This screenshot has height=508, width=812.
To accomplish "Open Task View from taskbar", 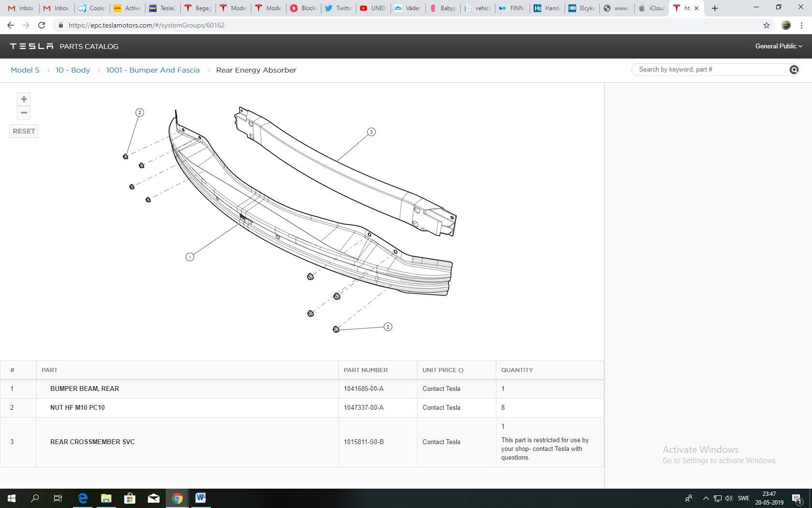I will click(x=58, y=498).
